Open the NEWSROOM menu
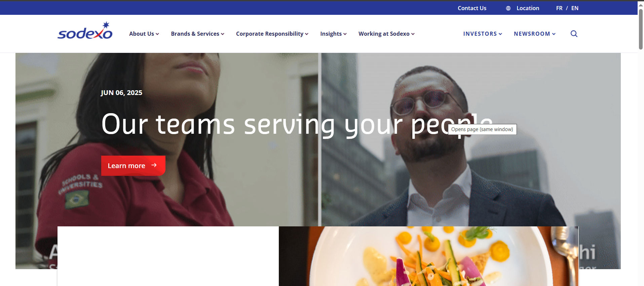 (x=535, y=34)
